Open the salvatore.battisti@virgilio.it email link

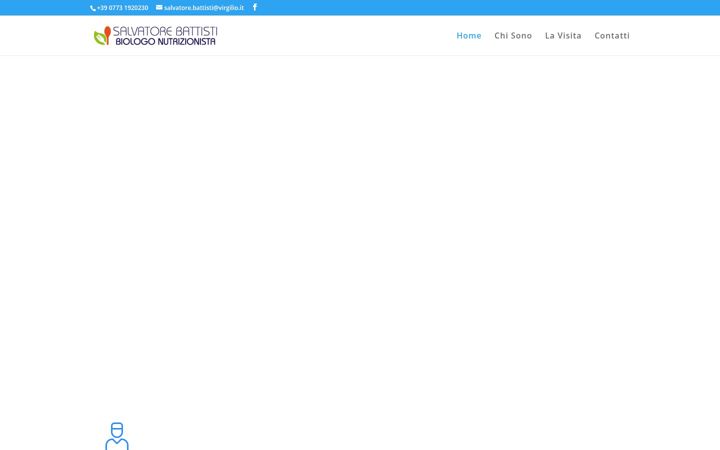pos(204,8)
